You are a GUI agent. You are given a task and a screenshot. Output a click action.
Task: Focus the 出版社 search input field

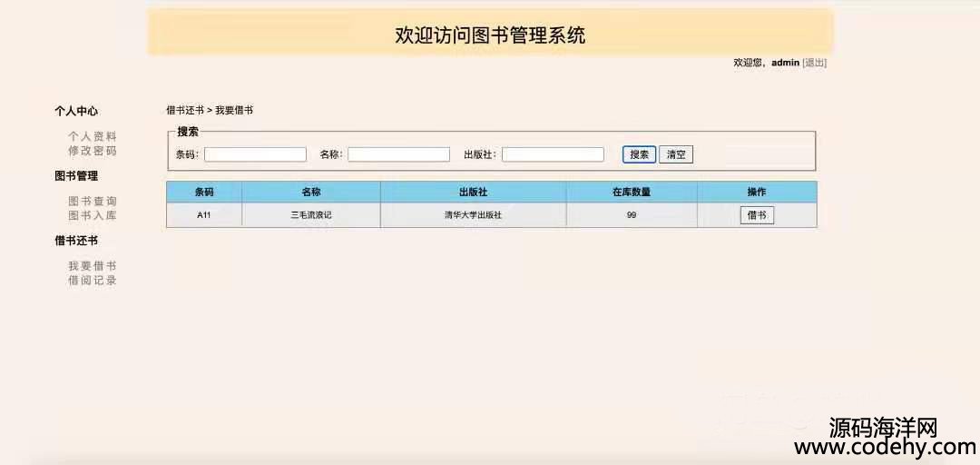tap(553, 154)
